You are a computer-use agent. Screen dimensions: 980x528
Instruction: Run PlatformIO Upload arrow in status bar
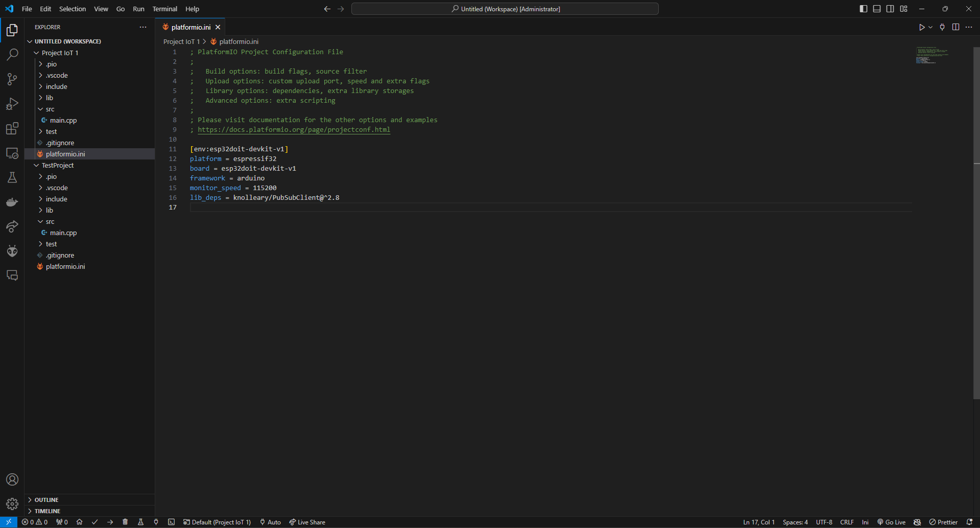pyautogui.click(x=110, y=522)
